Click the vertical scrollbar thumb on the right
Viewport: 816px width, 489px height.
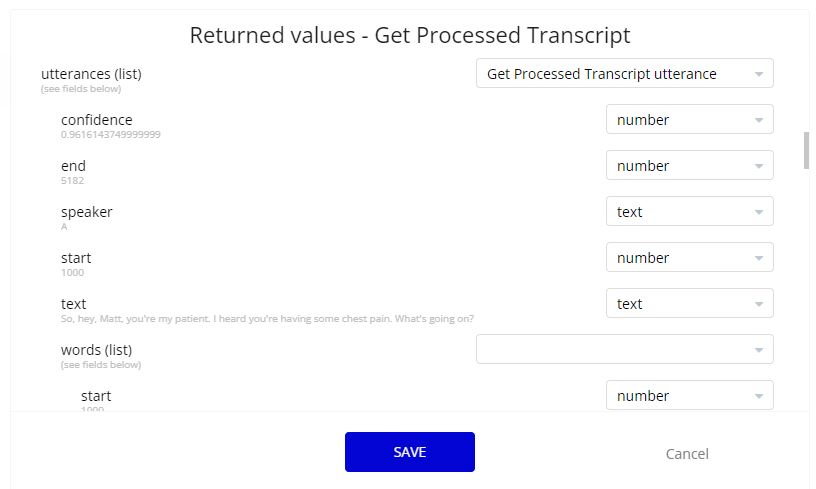click(x=806, y=150)
